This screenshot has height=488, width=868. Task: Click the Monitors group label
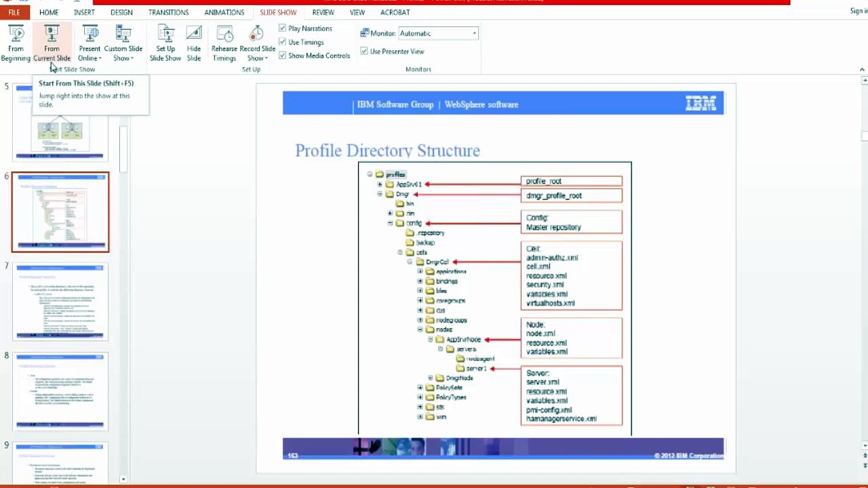point(418,69)
